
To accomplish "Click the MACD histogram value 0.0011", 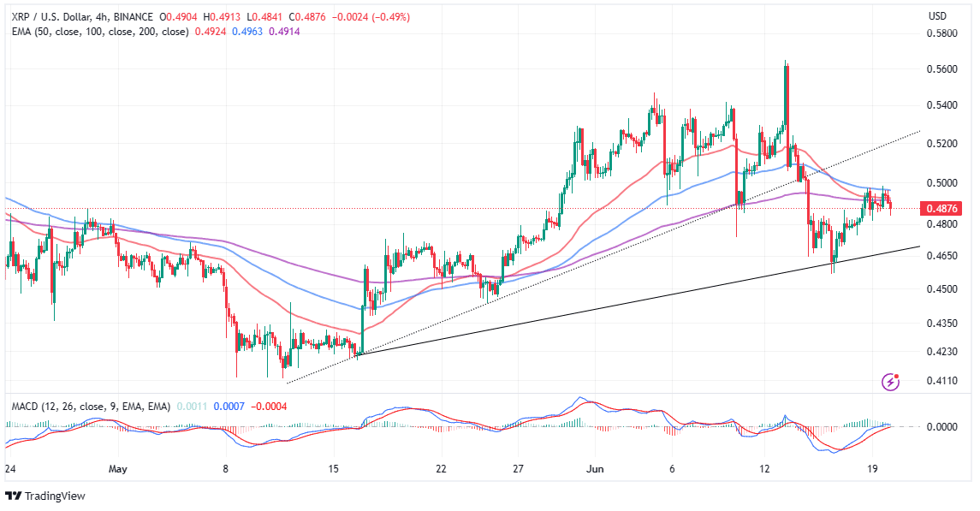I will click(192, 406).
